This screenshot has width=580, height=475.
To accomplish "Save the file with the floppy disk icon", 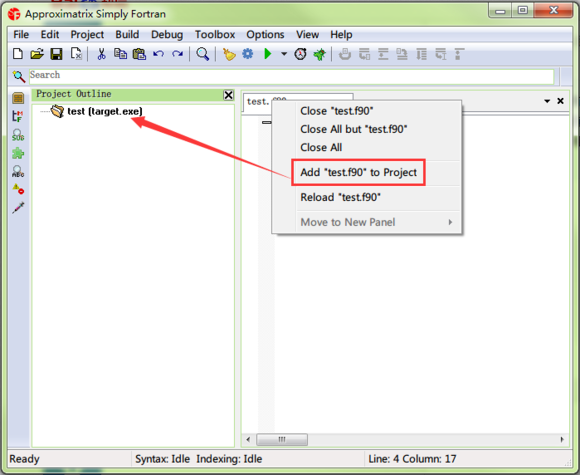I will pyautogui.click(x=56, y=54).
